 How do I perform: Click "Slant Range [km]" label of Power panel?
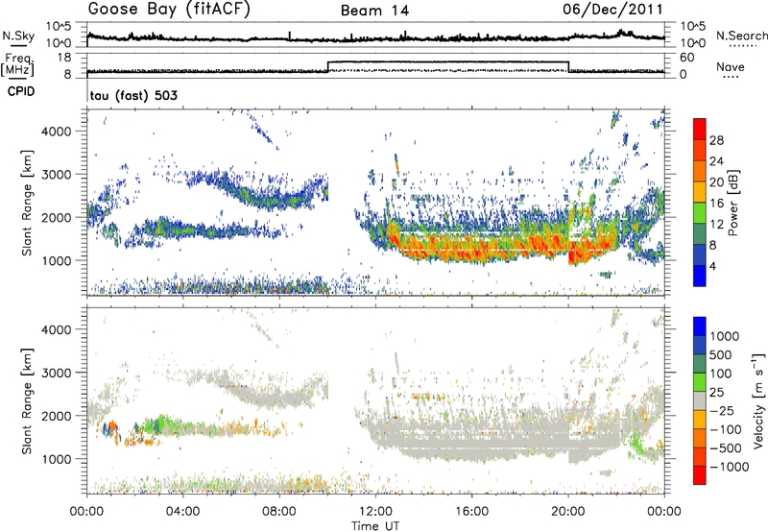(x=27, y=203)
